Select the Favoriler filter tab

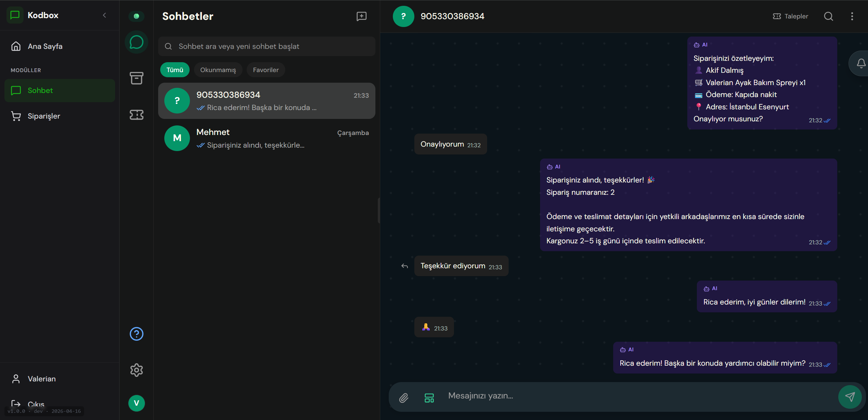pos(266,70)
